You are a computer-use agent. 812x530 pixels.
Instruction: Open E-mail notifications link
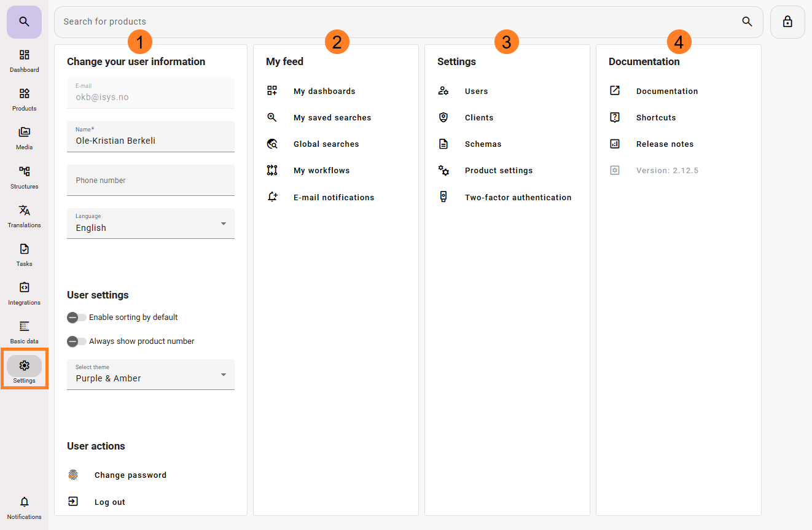[x=334, y=197]
